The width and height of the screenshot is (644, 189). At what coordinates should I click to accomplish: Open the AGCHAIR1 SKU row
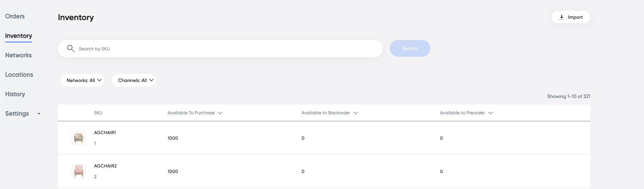(x=324, y=138)
